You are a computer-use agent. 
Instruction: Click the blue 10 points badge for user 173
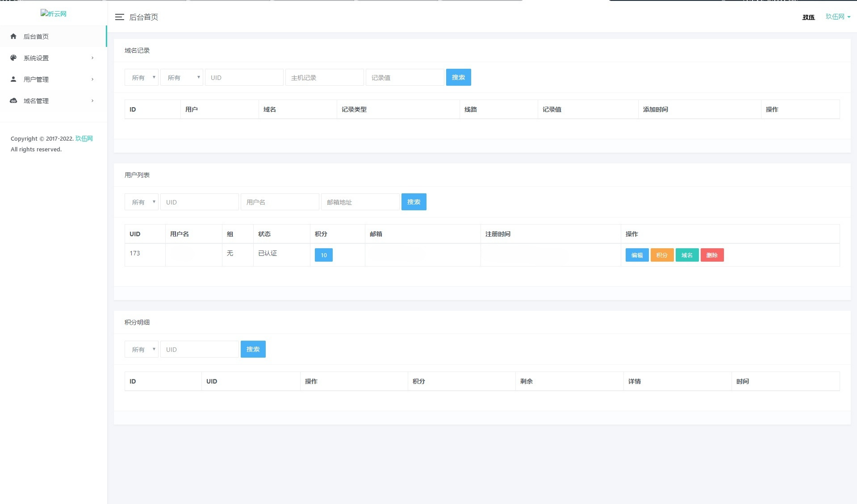(323, 255)
